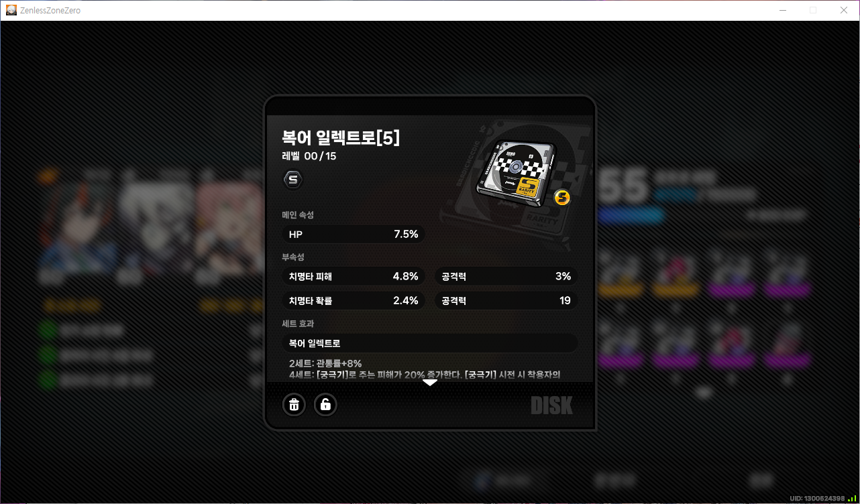Screen dimensions: 860x504
Task: Click the network signal bars icon
Action: pos(852,498)
